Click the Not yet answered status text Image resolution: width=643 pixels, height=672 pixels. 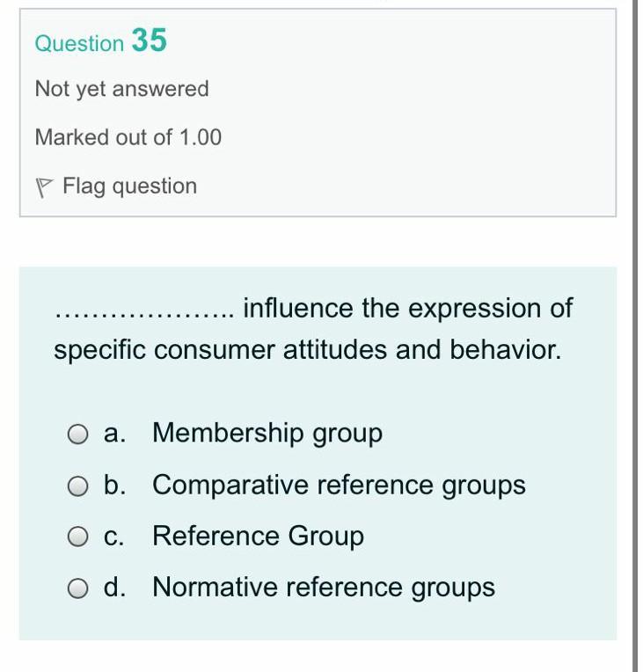pos(121,89)
